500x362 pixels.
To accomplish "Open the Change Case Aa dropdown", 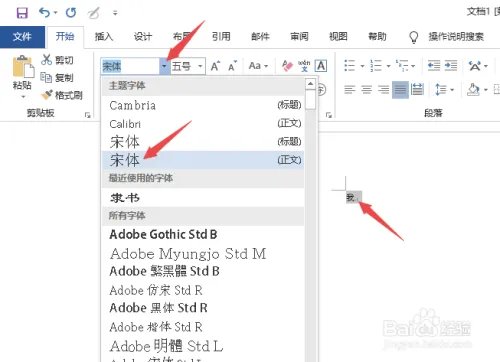I will [258, 66].
